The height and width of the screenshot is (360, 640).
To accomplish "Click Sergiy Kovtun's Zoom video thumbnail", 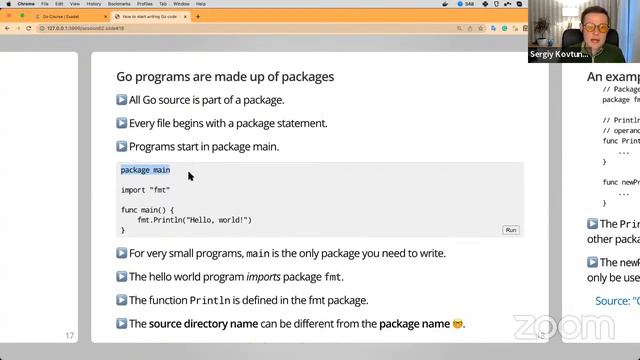I will click(x=584, y=31).
